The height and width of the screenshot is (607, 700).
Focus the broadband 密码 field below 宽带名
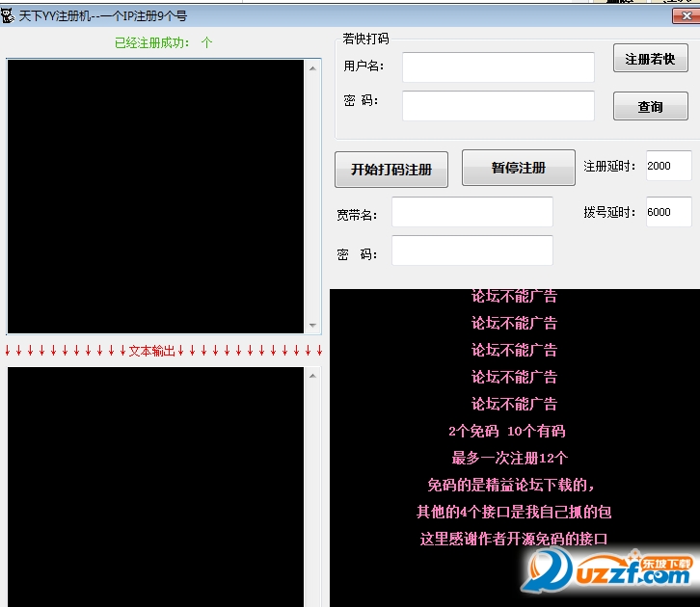pos(472,251)
